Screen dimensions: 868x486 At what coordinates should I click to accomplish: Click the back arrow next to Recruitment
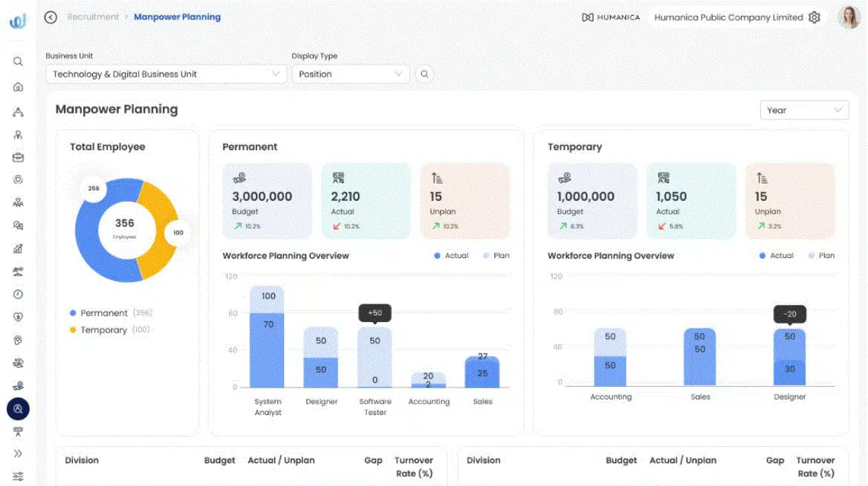[x=50, y=17]
